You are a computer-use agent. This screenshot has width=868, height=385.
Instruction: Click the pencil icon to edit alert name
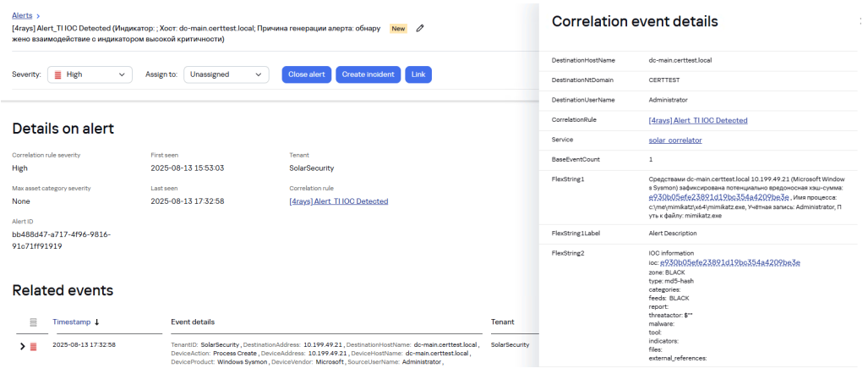click(x=420, y=28)
